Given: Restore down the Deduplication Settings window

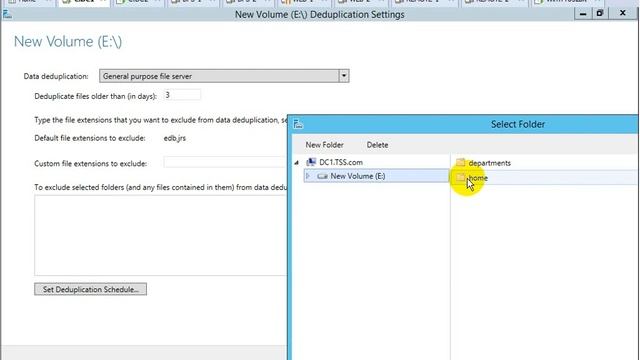Looking at the screenshot, I should tap(600, 14).
